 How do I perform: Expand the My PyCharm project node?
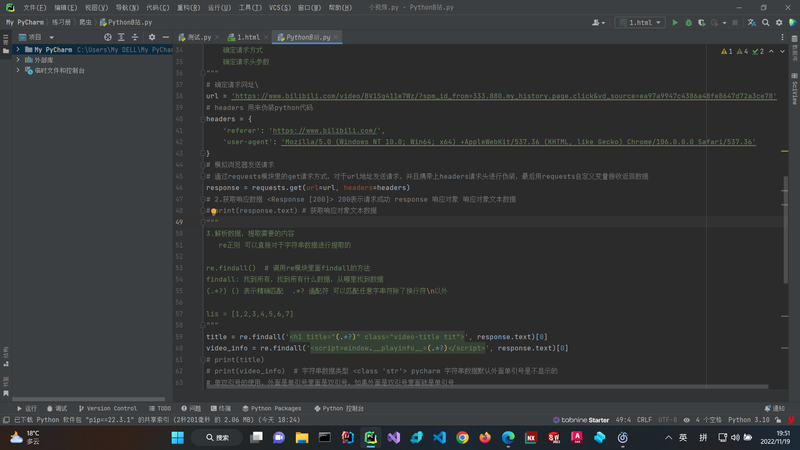[18, 49]
